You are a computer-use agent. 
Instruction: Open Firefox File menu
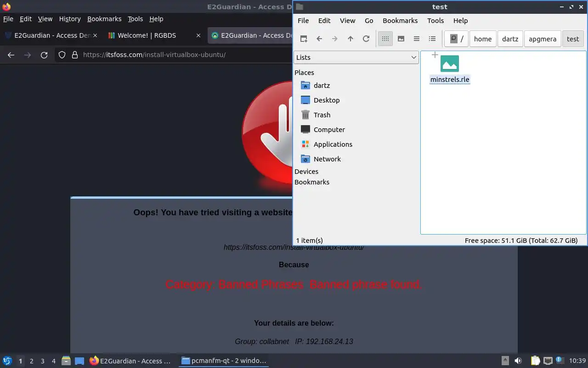(8, 19)
